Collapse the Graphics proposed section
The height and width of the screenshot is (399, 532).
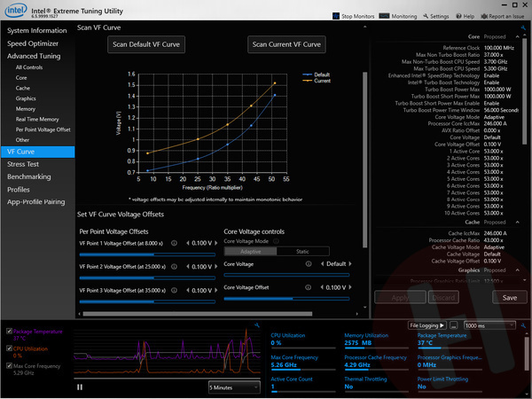517,270
